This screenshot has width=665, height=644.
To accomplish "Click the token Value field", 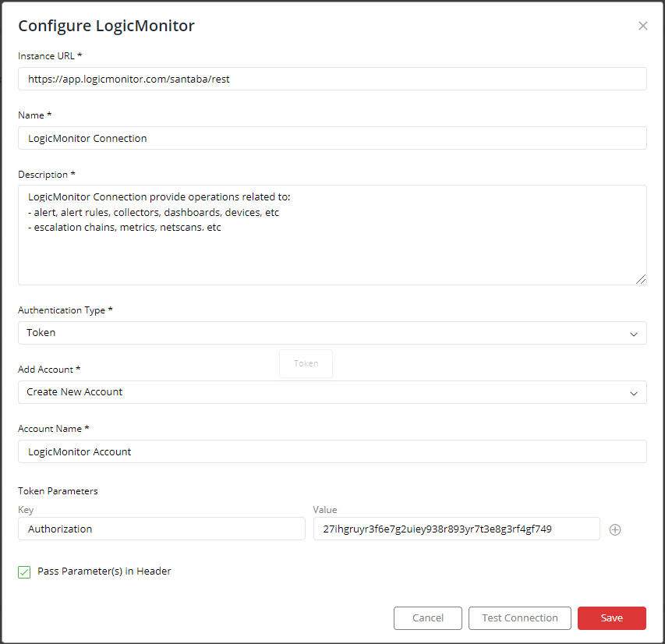I will click(456, 529).
